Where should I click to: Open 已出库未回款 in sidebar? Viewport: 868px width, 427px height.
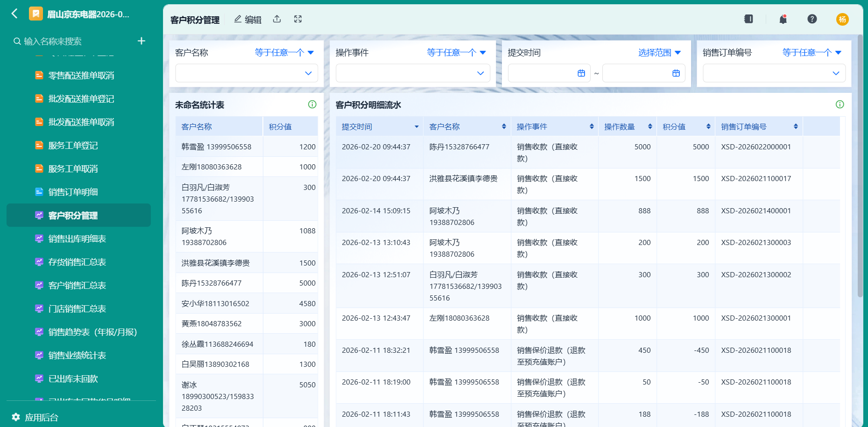(78, 378)
